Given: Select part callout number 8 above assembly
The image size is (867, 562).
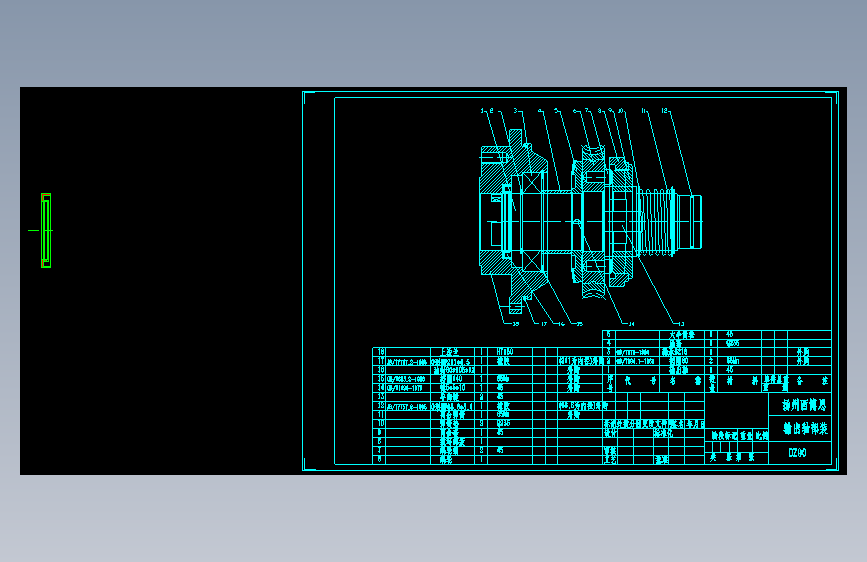Looking at the screenshot, I should (x=599, y=111).
